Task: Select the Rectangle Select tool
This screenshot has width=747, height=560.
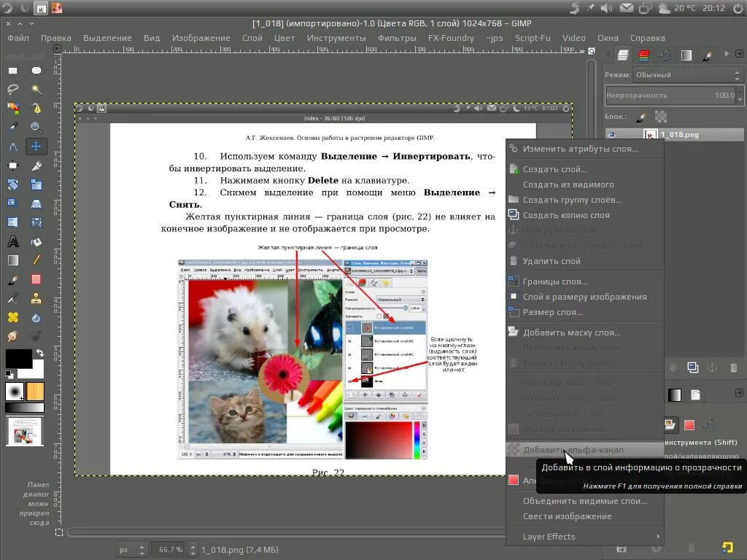Action: 13,71
